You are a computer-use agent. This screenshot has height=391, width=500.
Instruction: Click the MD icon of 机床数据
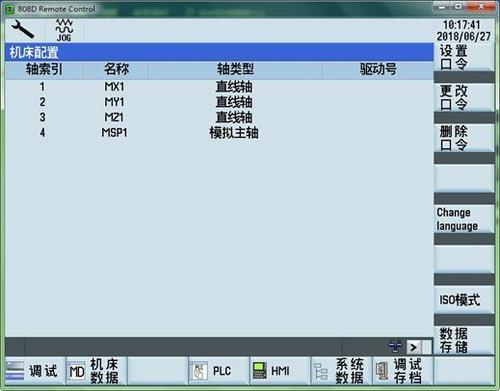click(77, 372)
